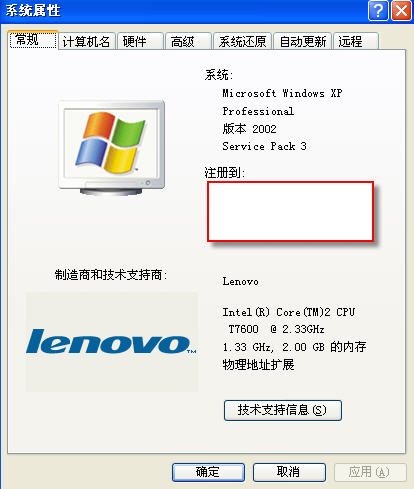Select the 远程 tab
Image resolution: width=414 pixels, height=489 pixels.
[x=356, y=41]
